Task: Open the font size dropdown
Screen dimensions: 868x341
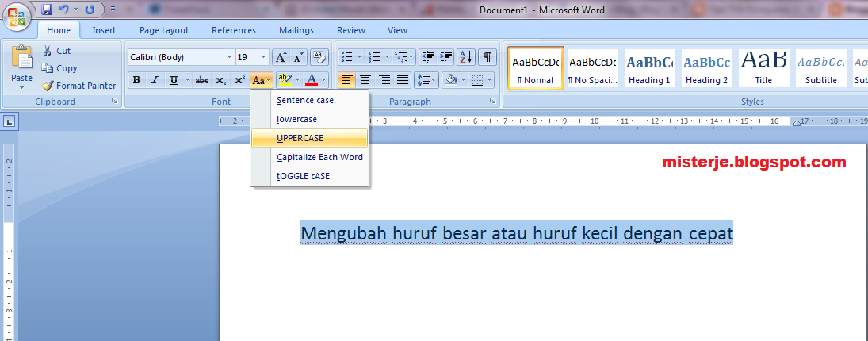Action: 263,57
